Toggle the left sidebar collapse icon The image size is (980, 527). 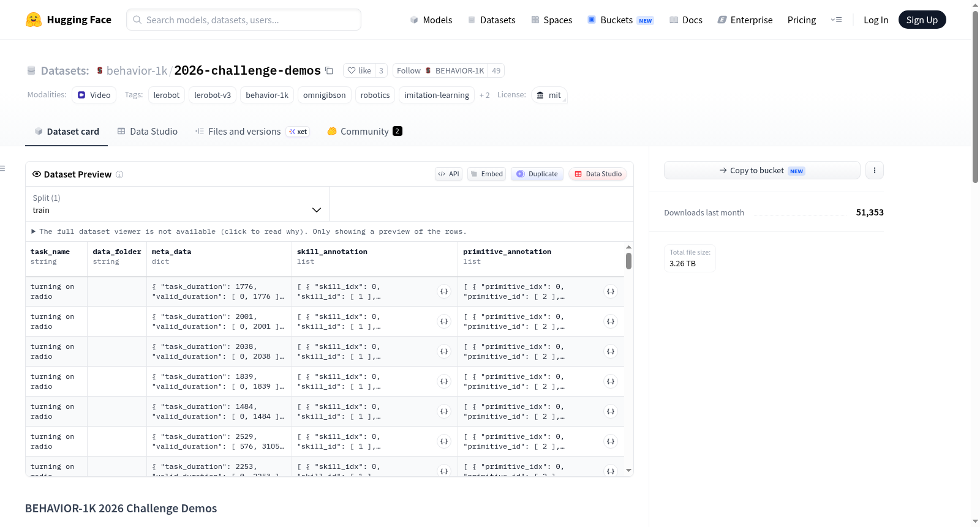(x=2, y=168)
